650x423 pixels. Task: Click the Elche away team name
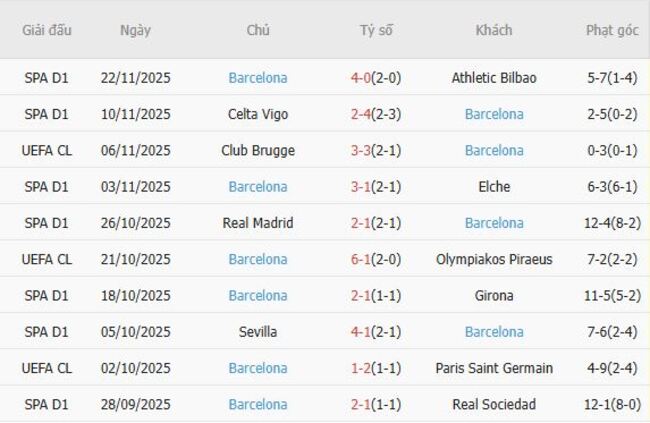(x=494, y=187)
